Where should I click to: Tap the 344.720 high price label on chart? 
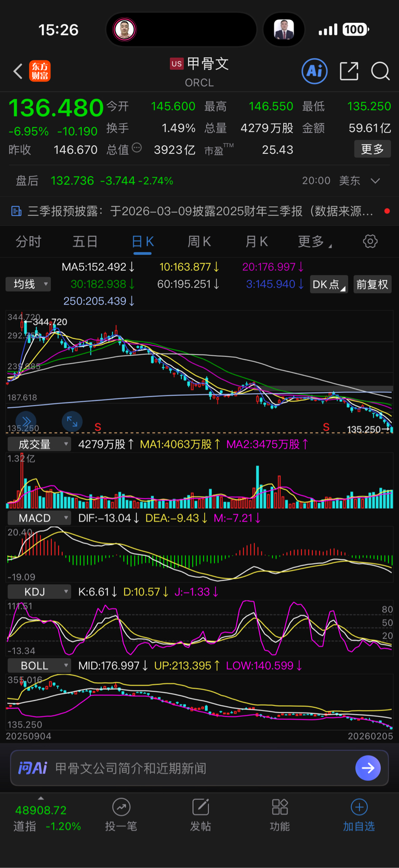(50, 322)
